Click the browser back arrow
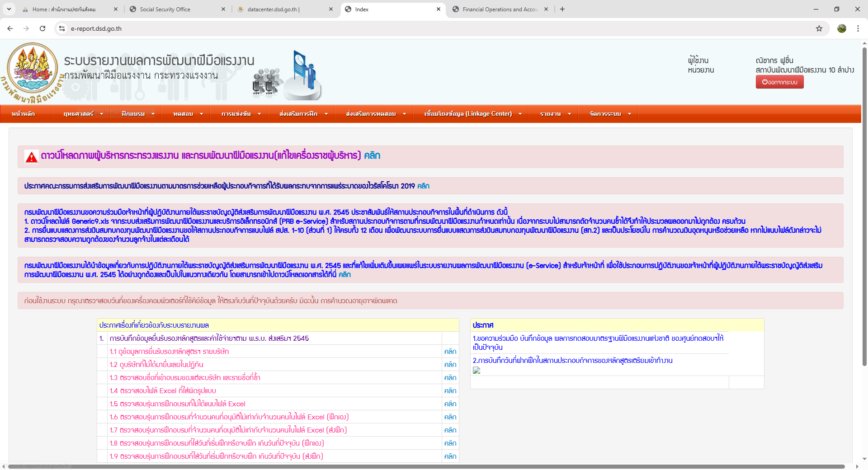The width and height of the screenshot is (868, 470). 10,28
